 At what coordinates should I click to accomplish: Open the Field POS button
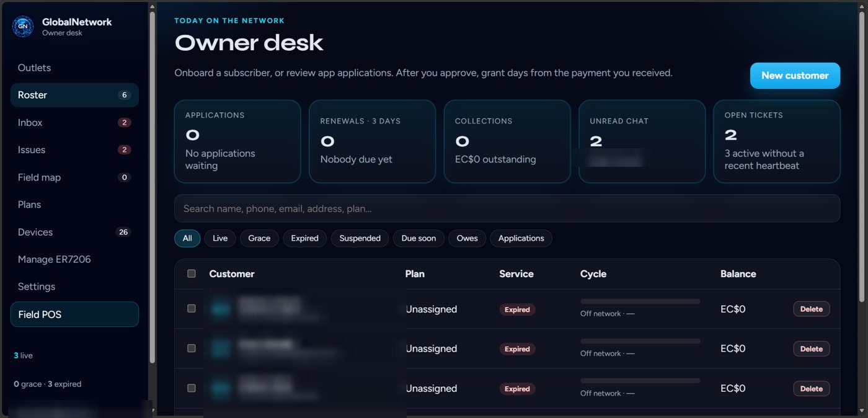(x=74, y=314)
